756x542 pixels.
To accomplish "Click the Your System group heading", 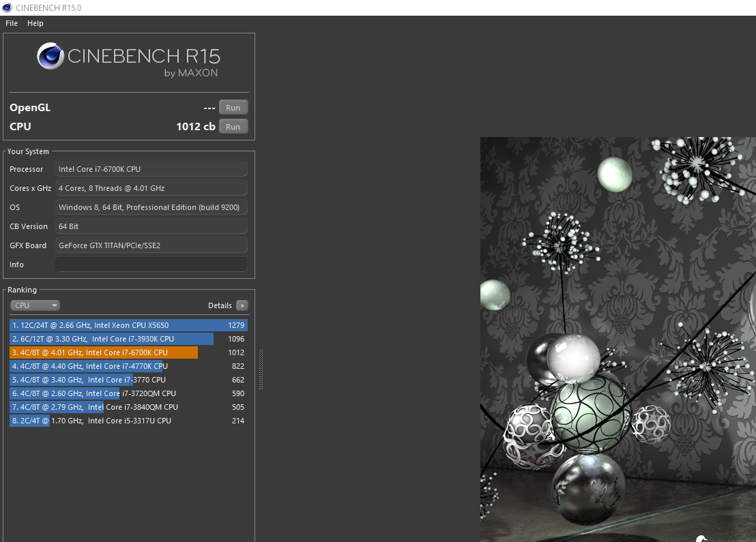I will (28, 151).
